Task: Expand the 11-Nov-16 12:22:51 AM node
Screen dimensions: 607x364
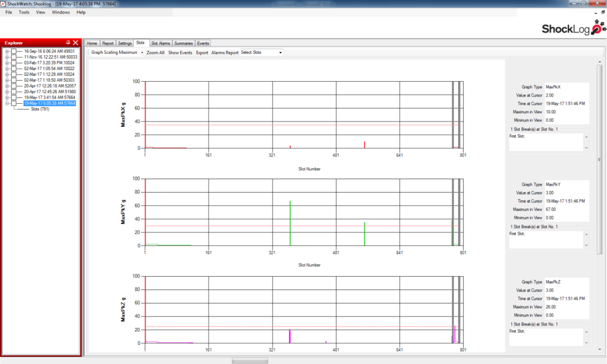Action: pyautogui.click(x=7, y=57)
